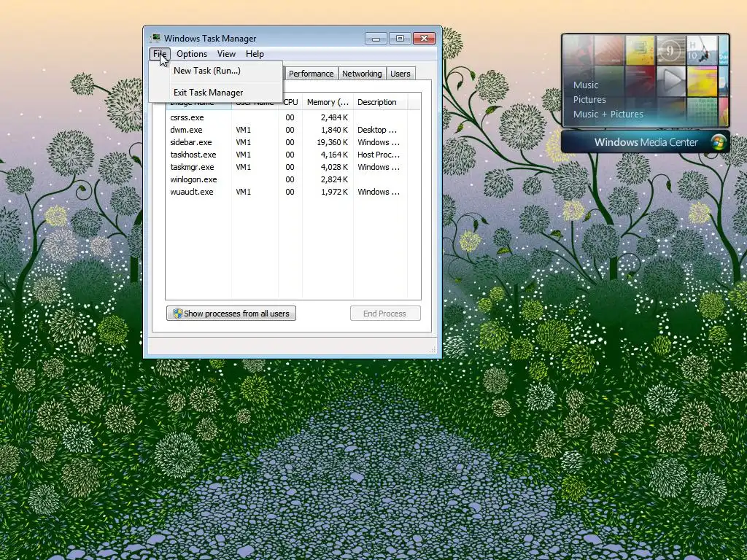Click Host Proc... description of taskhost.exe

pos(379,155)
